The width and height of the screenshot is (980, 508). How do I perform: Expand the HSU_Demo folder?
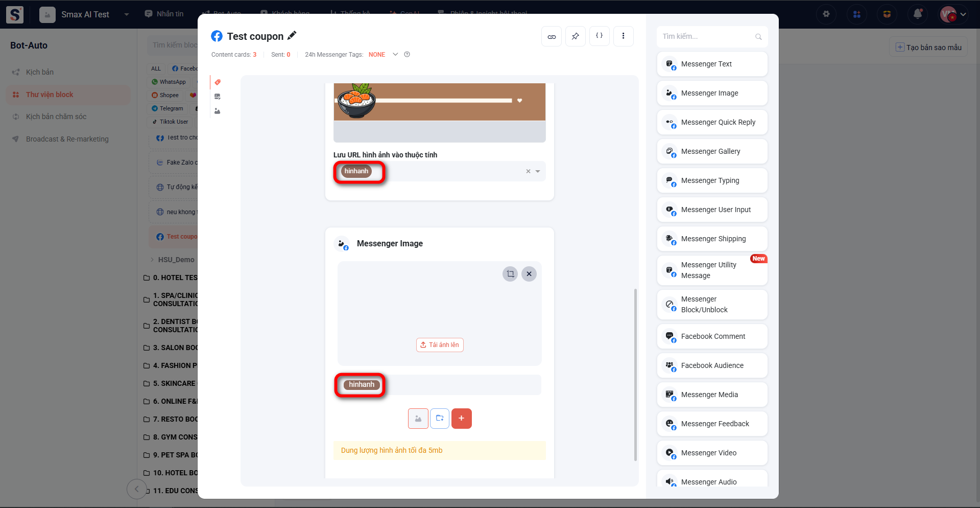[x=152, y=260]
